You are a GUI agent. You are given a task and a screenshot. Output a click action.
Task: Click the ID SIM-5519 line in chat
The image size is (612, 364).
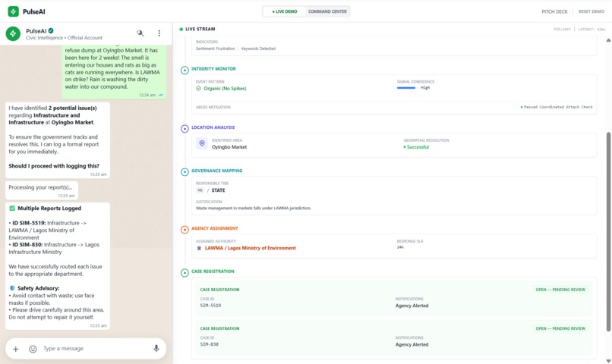(48, 230)
